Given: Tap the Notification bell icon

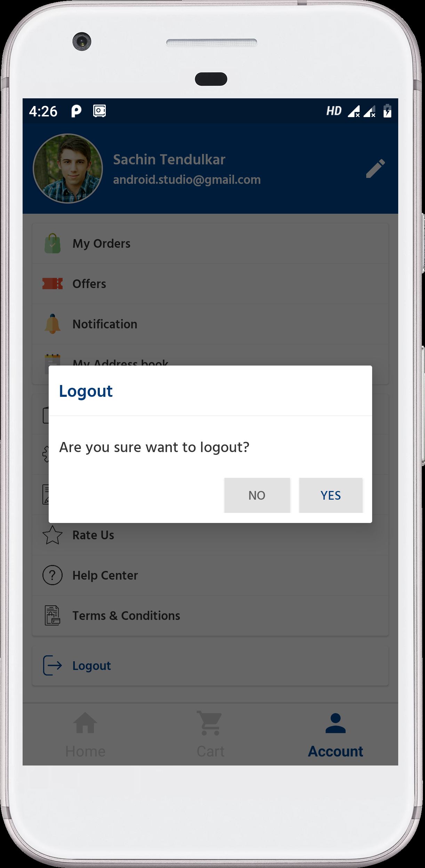Looking at the screenshot, I should (x=53, y=324).
